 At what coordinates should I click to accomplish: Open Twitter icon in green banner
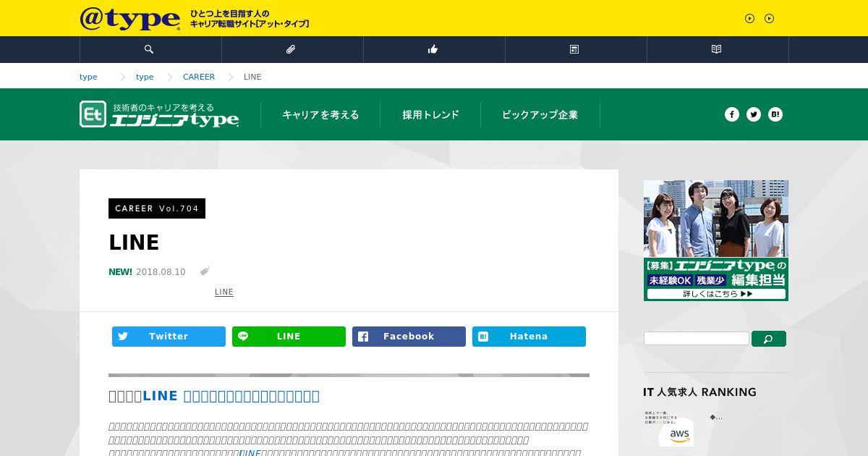(754, 114)
